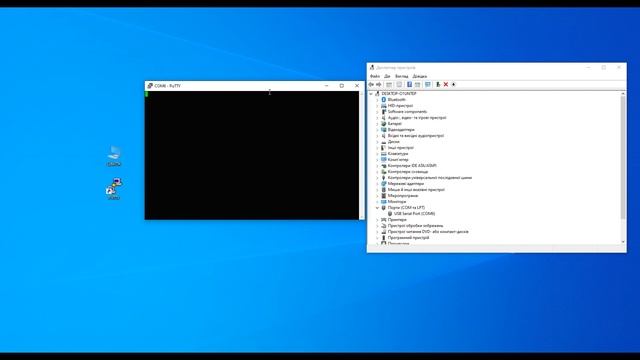Click the Device Manager scrollbar up arrow

(623, 94)
